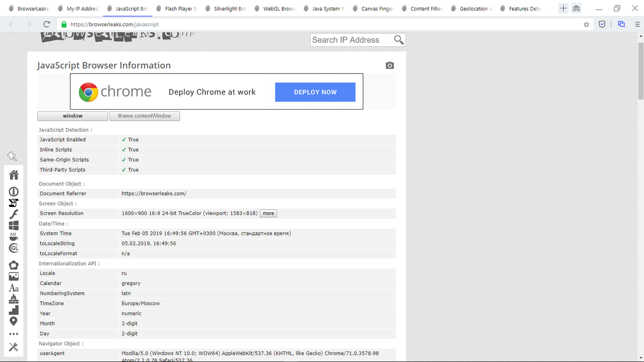Image resolution: width=644 pixels, height=362 pixels.
Task: Go back to previous page
Action: pyautogui.click(x=11, y=24)
